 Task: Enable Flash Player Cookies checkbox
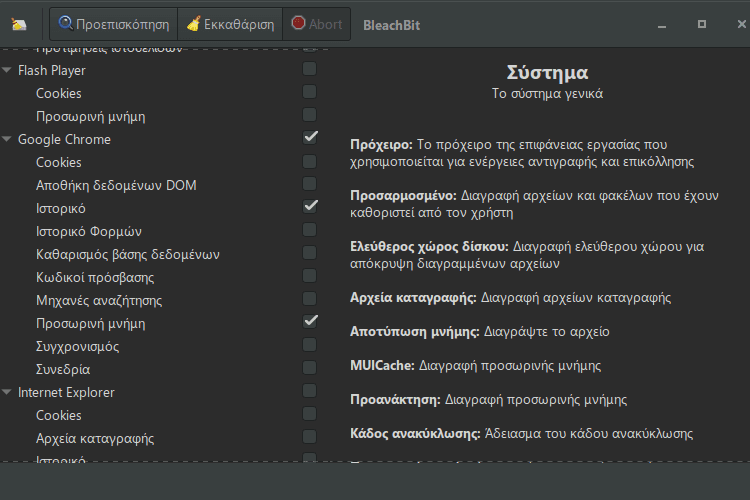[309, 92]
